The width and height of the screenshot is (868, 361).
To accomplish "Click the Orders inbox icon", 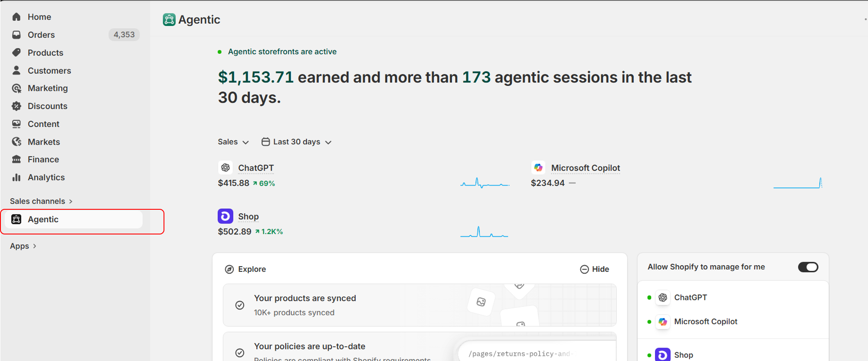I will click(16, 35).
